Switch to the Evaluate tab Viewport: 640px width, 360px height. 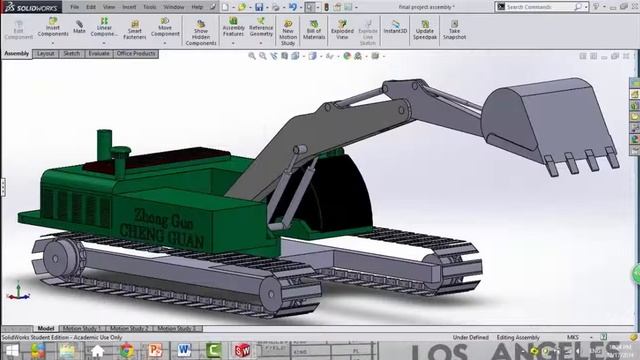pyautogui.click(x=99, y=53)
